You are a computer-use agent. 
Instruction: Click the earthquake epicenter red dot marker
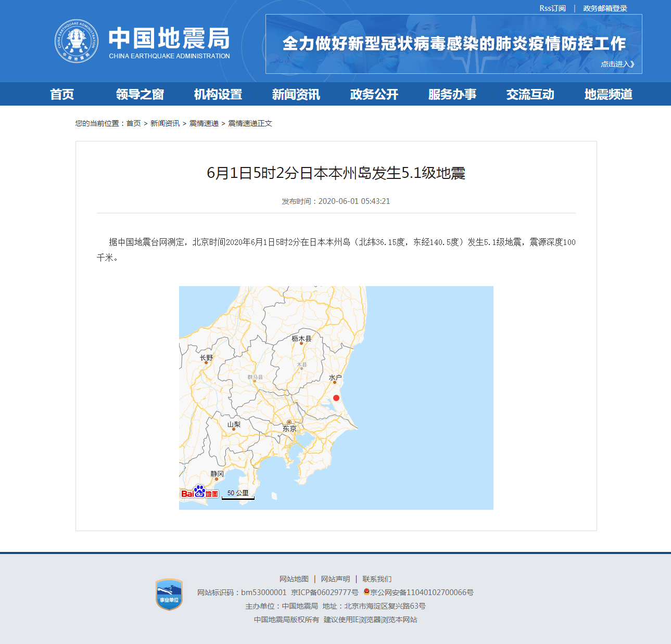click(x=336, y=398)
